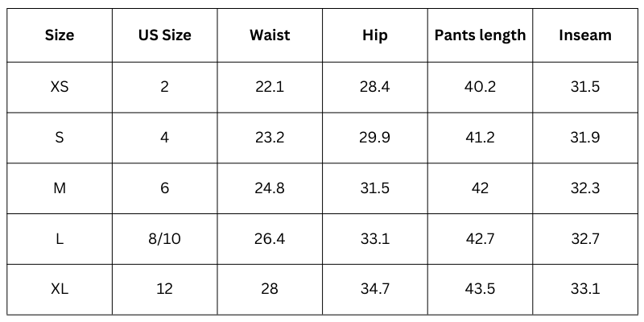The image size is (644, 322).
Task: Select the L size row label
Action: (60, 238)
